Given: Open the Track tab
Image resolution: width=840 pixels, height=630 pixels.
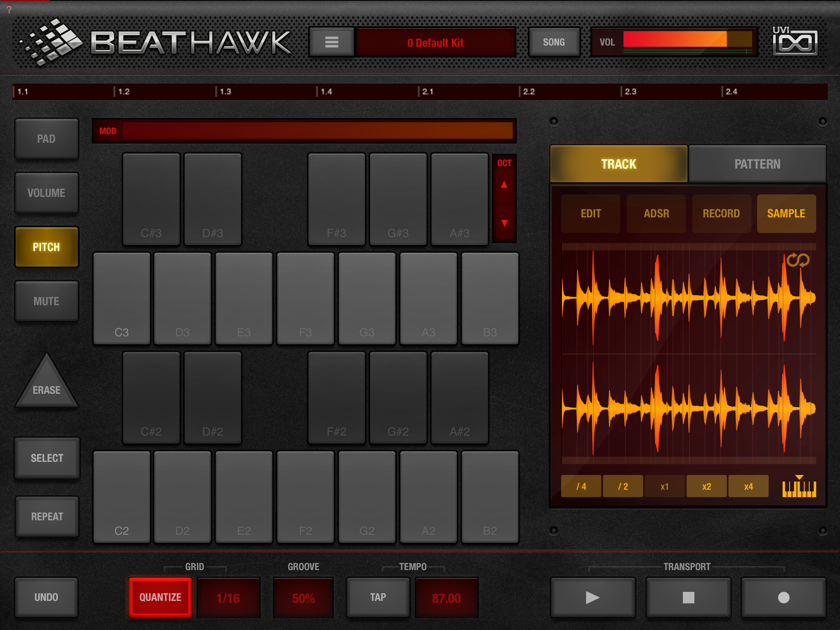Looking at the screenshot, I should 619,164.
